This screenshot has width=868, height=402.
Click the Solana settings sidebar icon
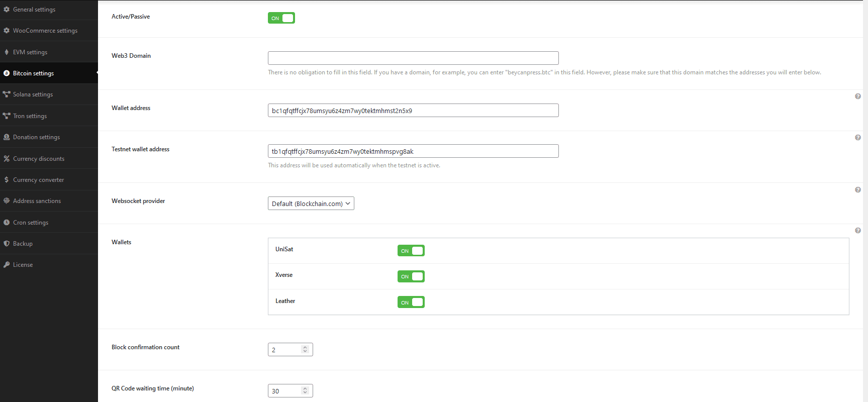coord(7,94)
